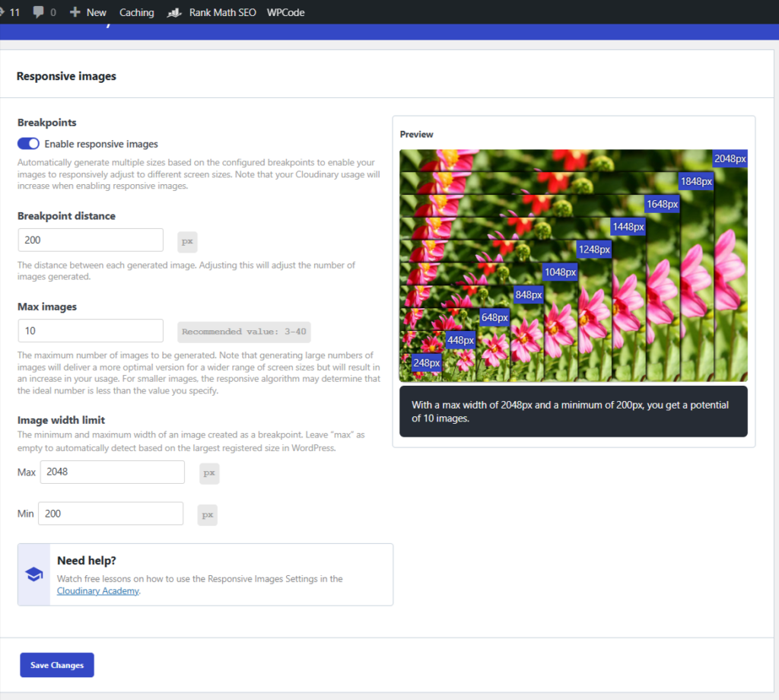The image size is (779, 700).
Task: Open the New menu in admin bar
Action: [x=88, y=12]
